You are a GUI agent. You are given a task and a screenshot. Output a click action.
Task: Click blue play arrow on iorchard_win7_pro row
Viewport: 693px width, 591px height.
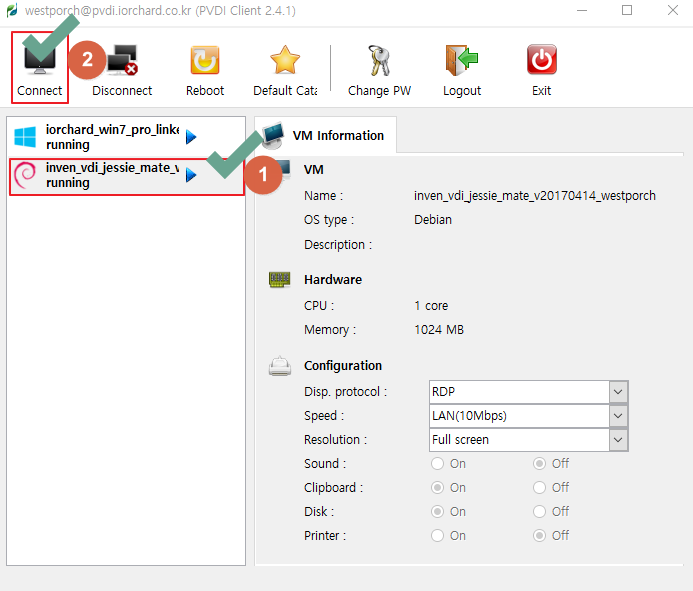(x=191, y=137)
